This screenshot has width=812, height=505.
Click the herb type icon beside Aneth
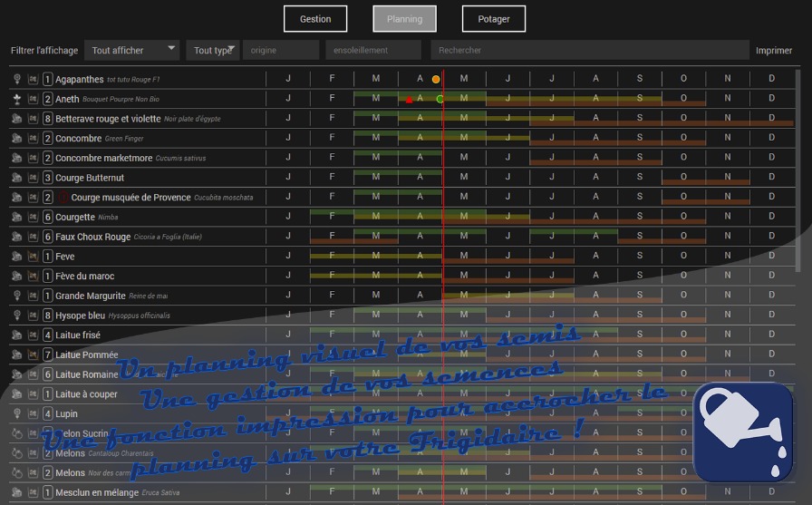point(16,99)
